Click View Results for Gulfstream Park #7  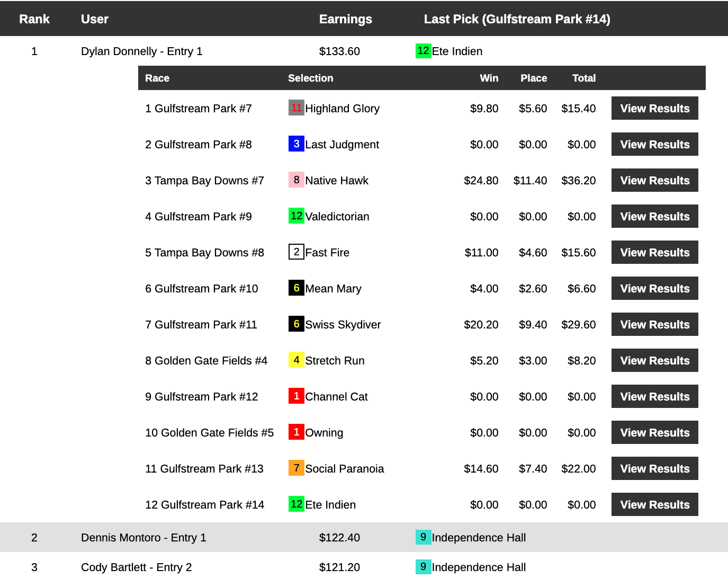tap(654, 108)
